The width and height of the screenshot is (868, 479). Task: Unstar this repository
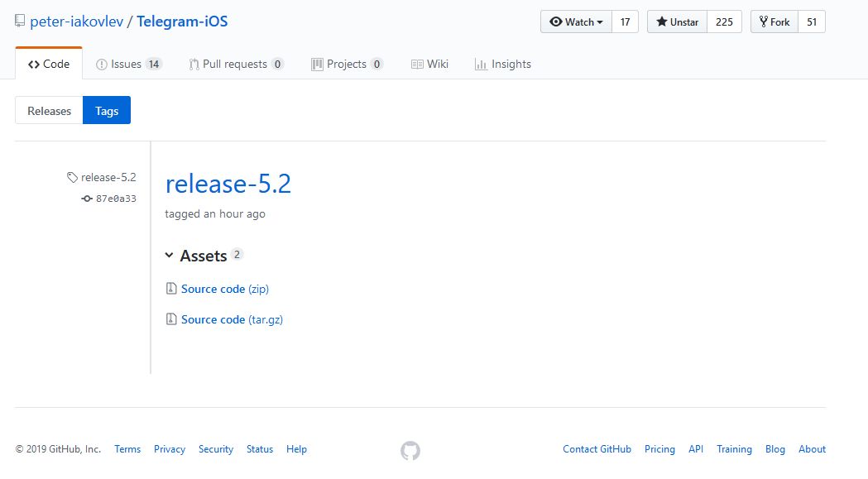click(x=677, y=22)
